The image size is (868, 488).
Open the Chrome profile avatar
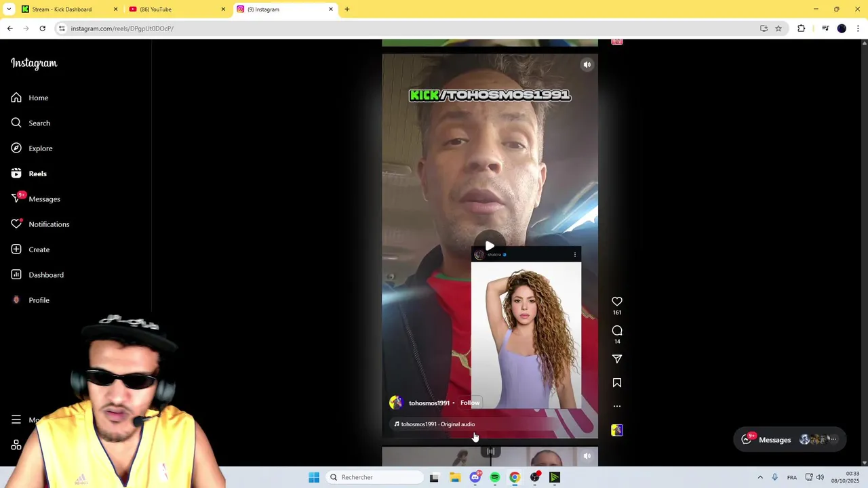tap(842, 28)
